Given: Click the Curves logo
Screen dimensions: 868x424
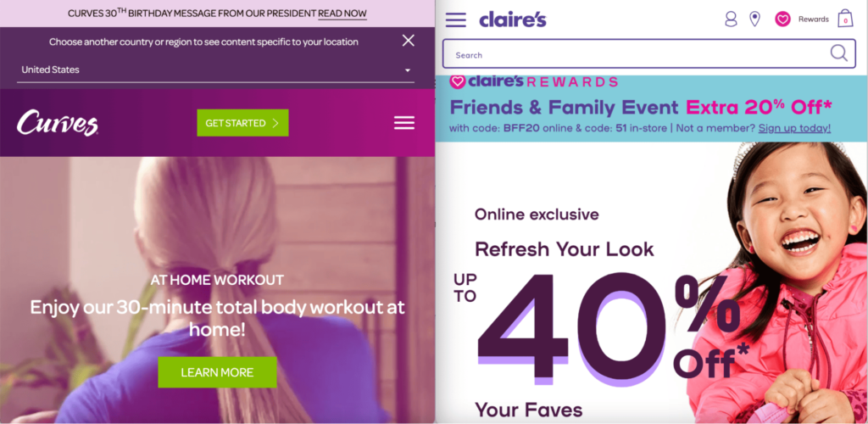Looking at the screenshot, I should point(58,123).
